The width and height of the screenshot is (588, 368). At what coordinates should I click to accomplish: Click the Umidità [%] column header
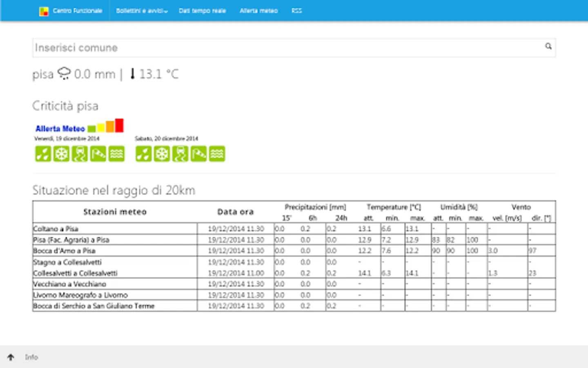click(459, 207)
